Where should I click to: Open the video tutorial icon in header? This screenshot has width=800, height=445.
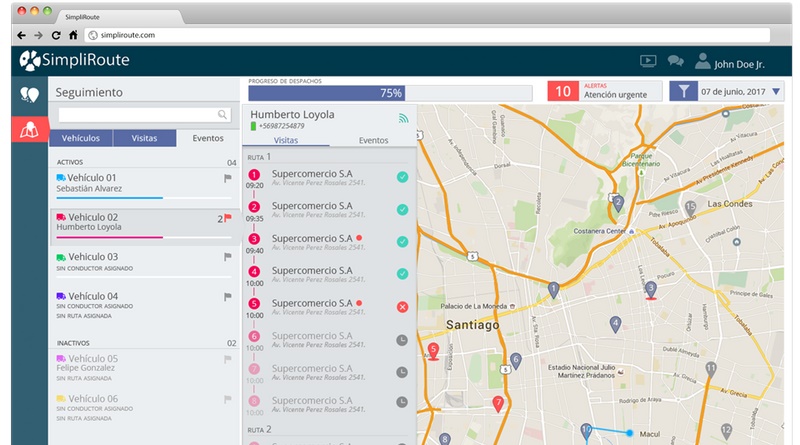pos(648,61)
